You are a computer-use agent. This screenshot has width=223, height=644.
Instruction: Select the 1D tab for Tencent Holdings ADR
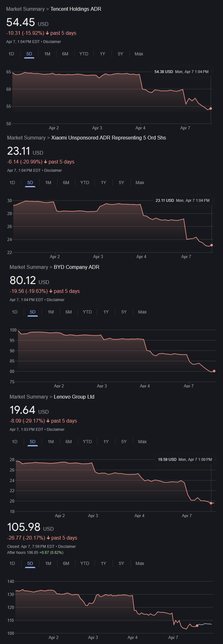11,54
